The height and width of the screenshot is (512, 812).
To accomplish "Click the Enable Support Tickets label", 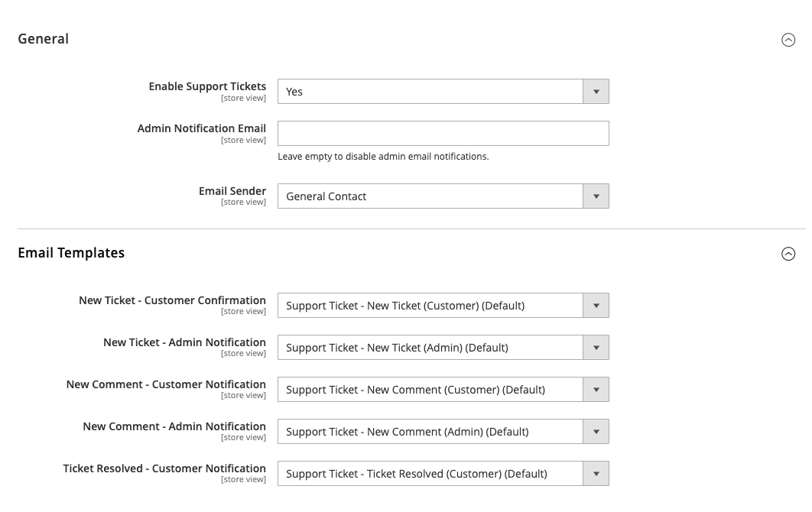I will [x=207, y=86].
